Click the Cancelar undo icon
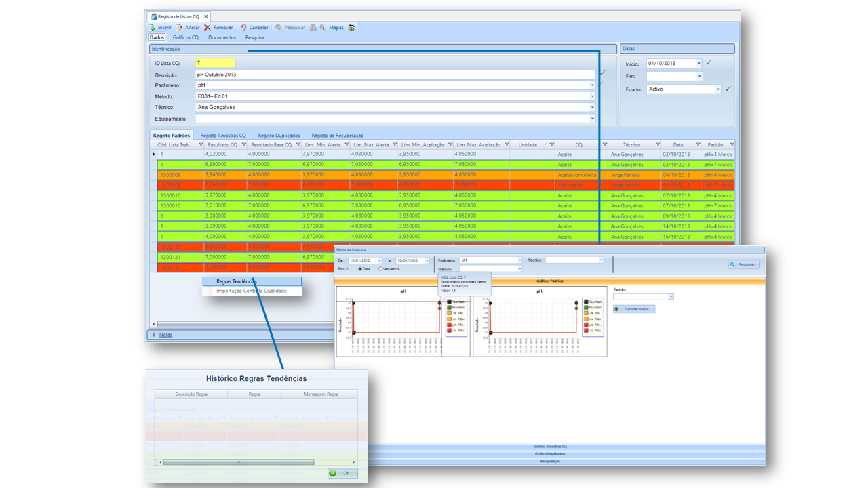 coord(243,28)
